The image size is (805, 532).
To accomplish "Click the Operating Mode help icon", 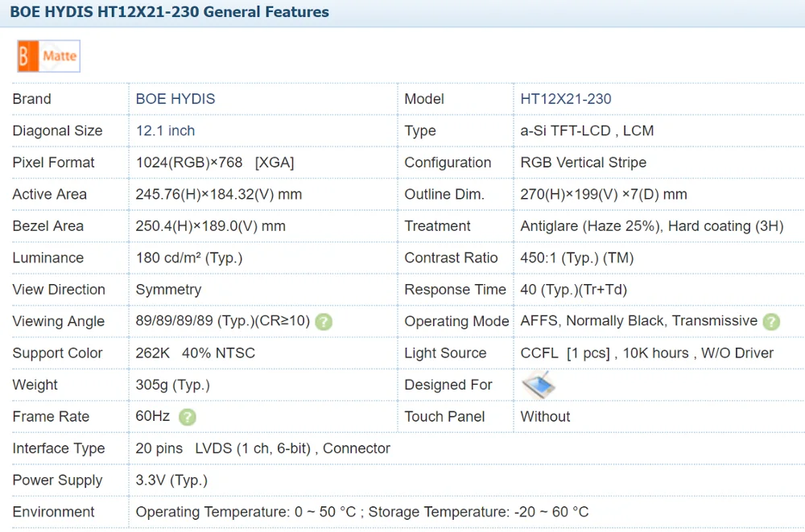I will coord(771,322).
